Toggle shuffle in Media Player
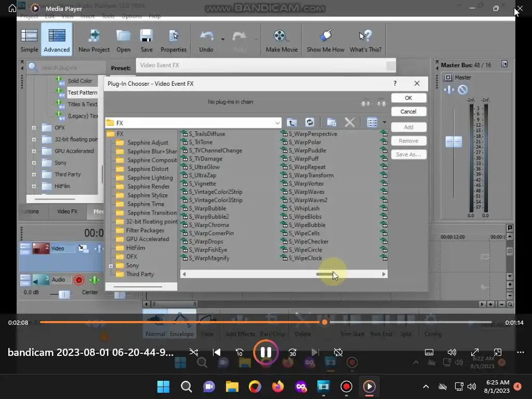The width and height of the screenshot is (532, 399). pyautogui.click(x=194, y=353)
